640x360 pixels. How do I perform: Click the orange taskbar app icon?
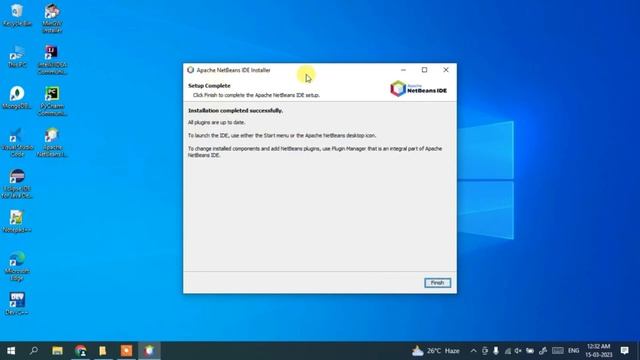click(126, 351)
